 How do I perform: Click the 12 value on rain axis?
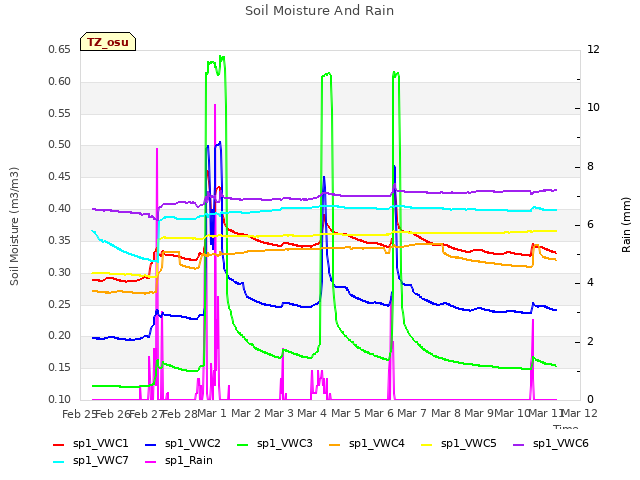click(593, 49)
